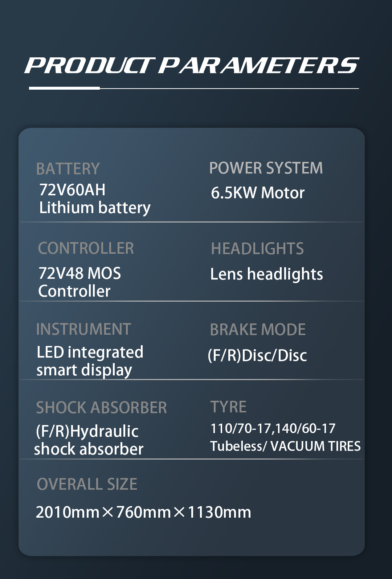Select the TYRE heading
Viewport: 392px width, 579px height.
coord(228,407)
